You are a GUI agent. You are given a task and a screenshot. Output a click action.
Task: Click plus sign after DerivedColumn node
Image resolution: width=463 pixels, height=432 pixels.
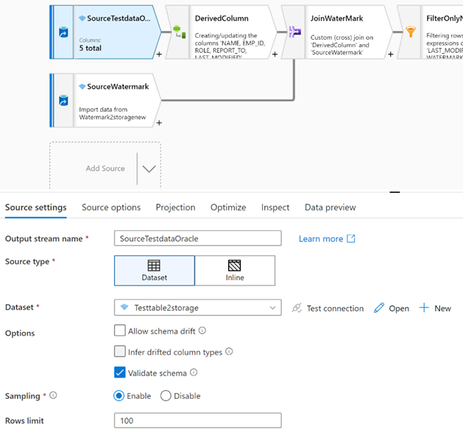tap(275, 54)
